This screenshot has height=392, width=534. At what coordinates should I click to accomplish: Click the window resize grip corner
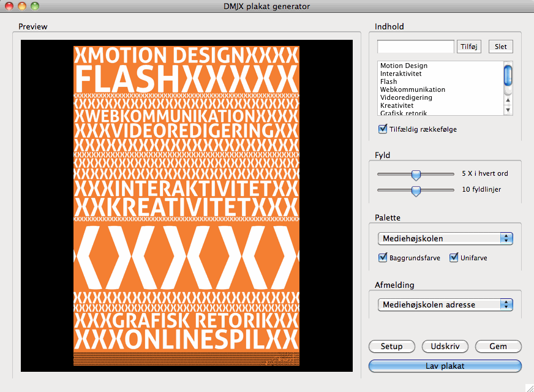click(530, 388)
